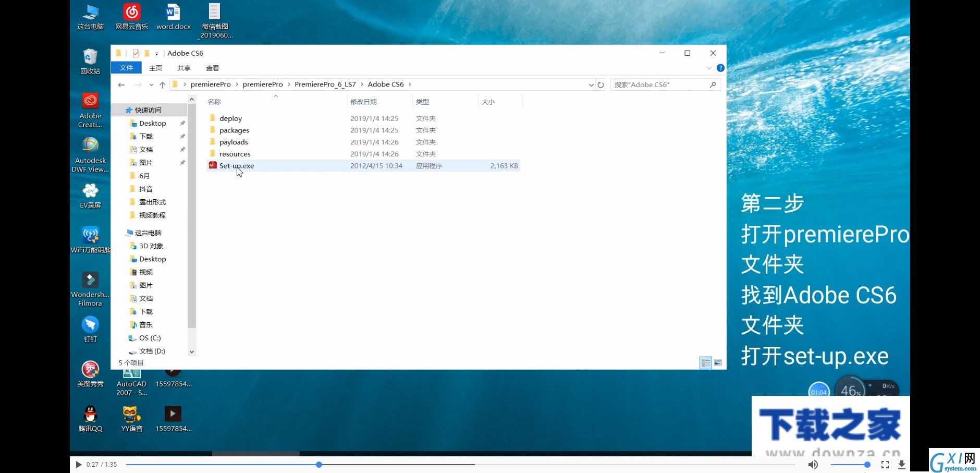Select the word.docx desktop file
The width and height of the screenshot is (980, 473).
174,17
